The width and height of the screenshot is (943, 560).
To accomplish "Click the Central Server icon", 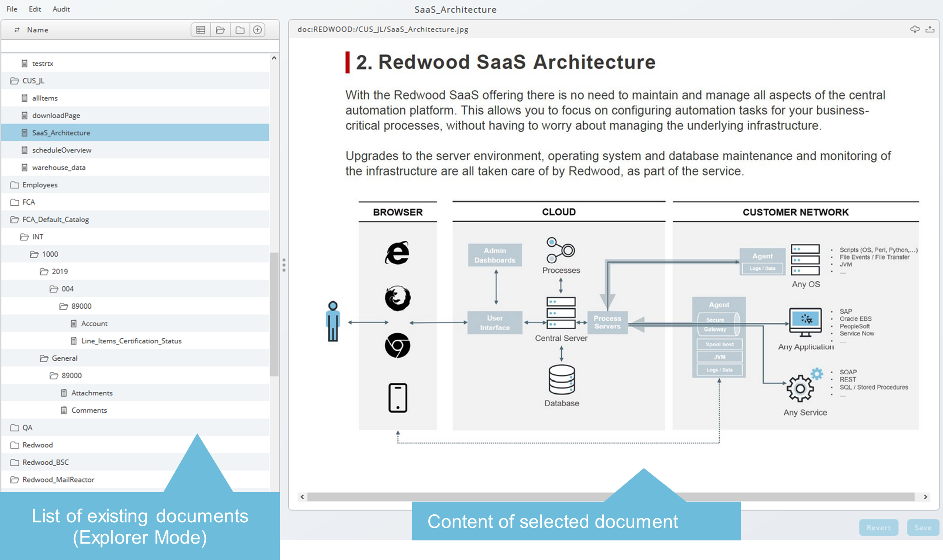I will coord(561,313).
